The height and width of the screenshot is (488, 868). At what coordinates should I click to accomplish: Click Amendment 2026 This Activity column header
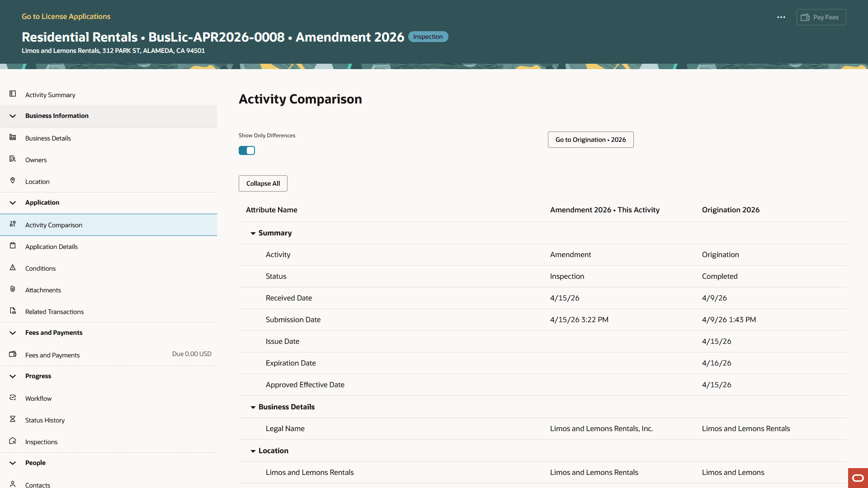click(x=604, y=210)
